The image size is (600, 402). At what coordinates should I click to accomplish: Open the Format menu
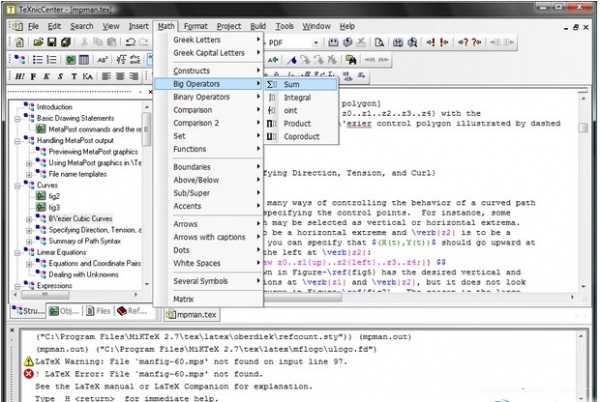[195, 24]
